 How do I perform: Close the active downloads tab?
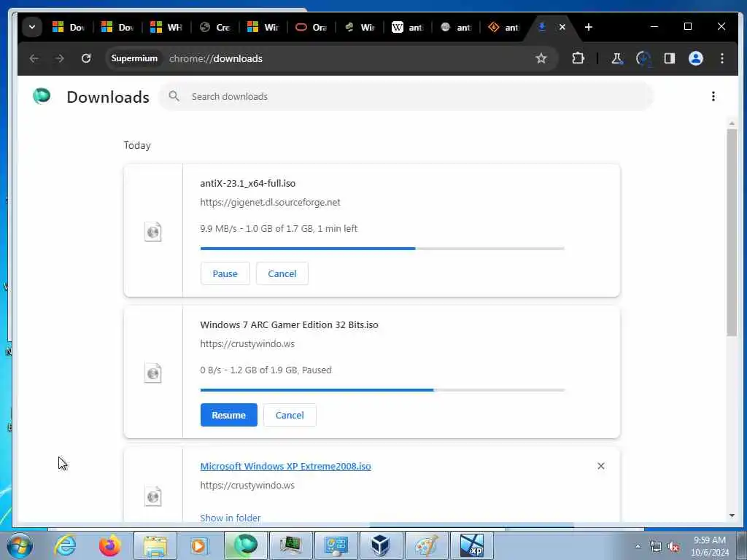562,27
